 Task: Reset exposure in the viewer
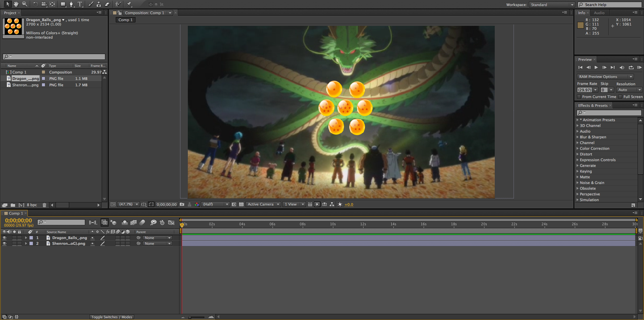340,204
